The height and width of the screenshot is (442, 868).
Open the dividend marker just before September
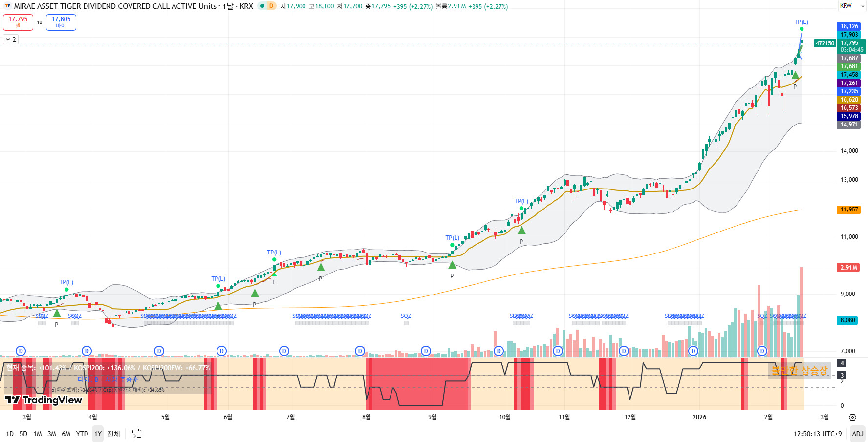pos(426,351)
